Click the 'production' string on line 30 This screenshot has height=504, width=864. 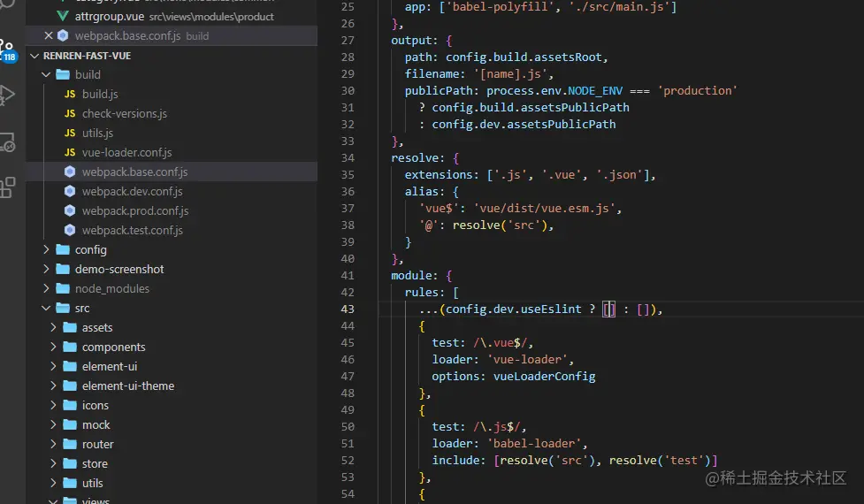[x=697, y=90]
